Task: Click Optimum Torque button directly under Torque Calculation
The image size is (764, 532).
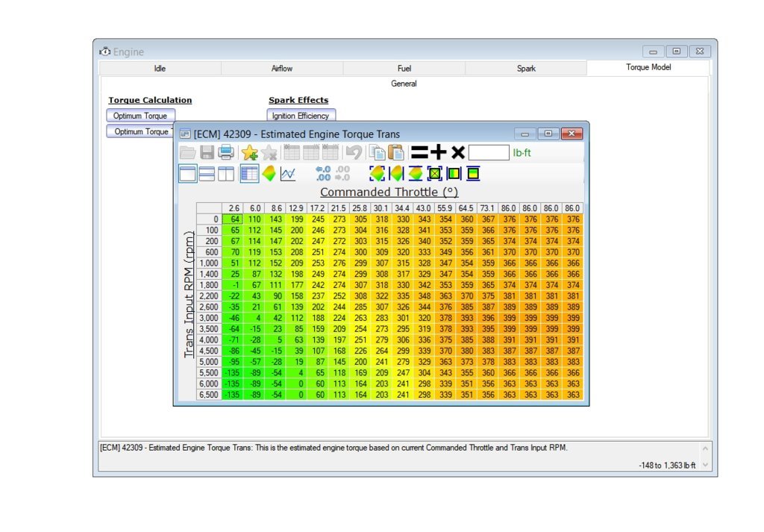Action: coord(140,116)
